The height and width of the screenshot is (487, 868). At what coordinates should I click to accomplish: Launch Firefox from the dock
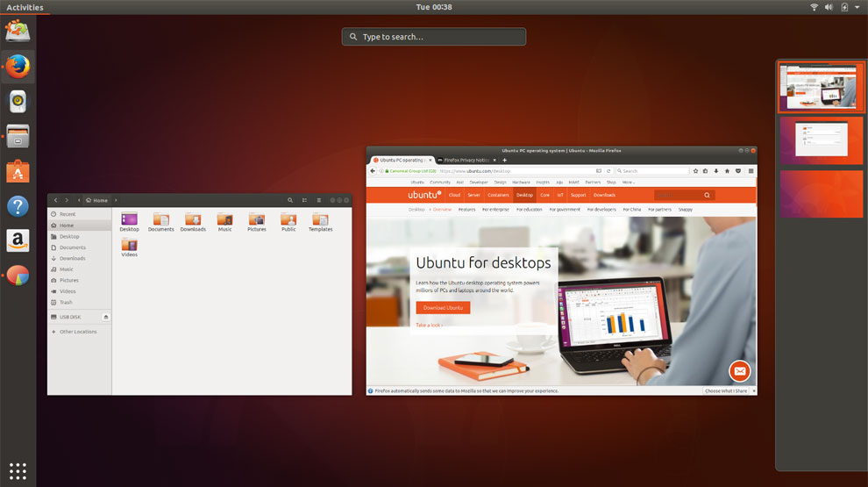point(18,67)
